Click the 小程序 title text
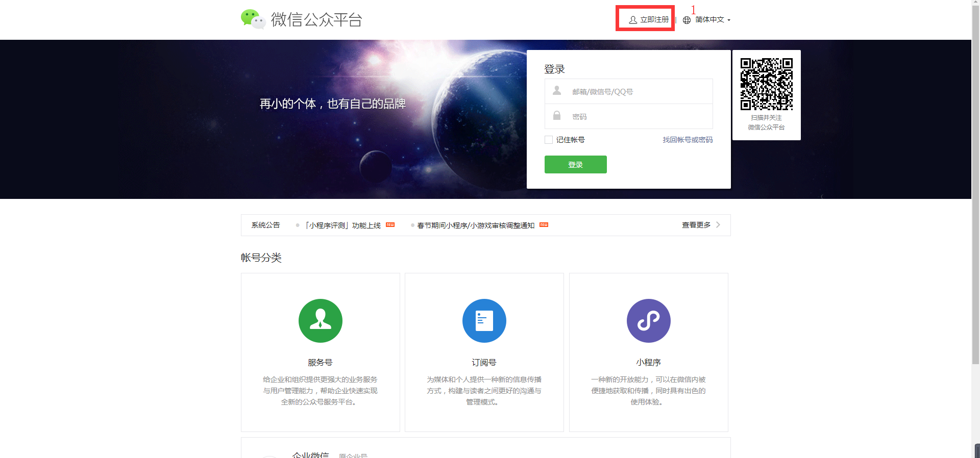 click(x=648, y=362)
